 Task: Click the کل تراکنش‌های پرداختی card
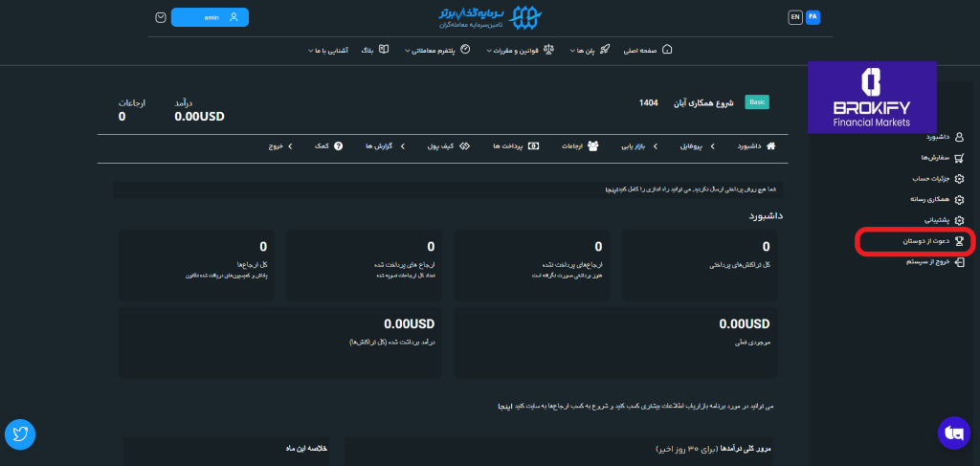coord(700,265)
